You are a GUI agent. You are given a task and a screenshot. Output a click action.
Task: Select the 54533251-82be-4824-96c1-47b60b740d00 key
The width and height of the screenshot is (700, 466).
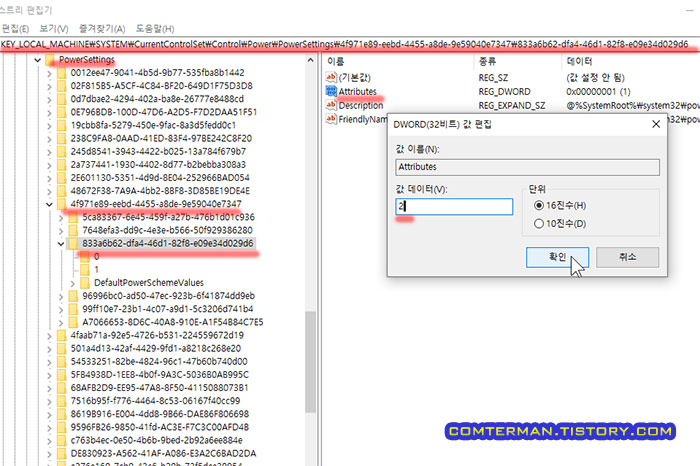(159, 362)
